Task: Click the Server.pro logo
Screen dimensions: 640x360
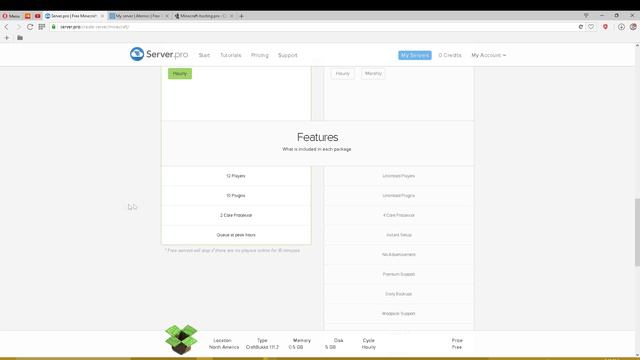Action: (x=159, y=54)
